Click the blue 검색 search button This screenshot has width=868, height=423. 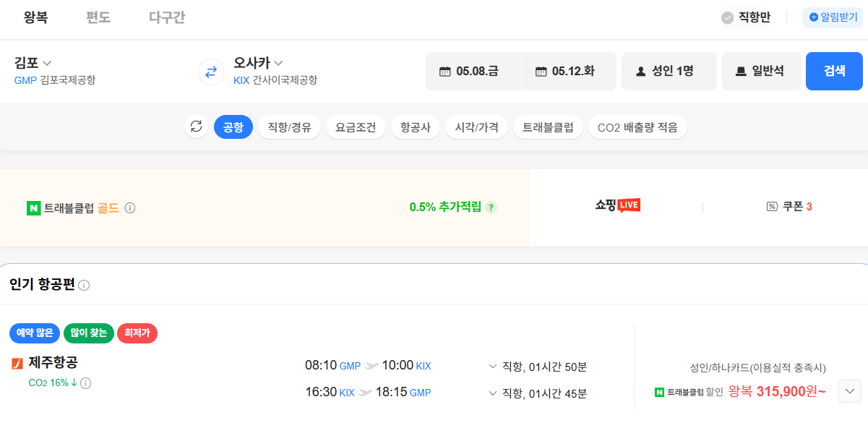(x=834, y=71)
